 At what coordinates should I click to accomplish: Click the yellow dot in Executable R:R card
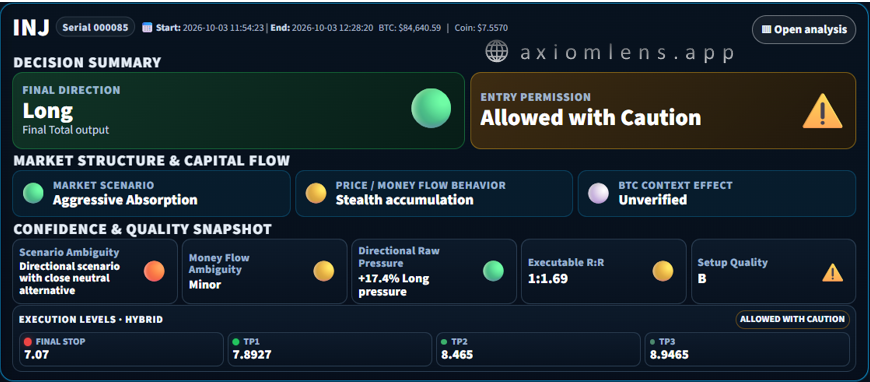pos(662,271)
